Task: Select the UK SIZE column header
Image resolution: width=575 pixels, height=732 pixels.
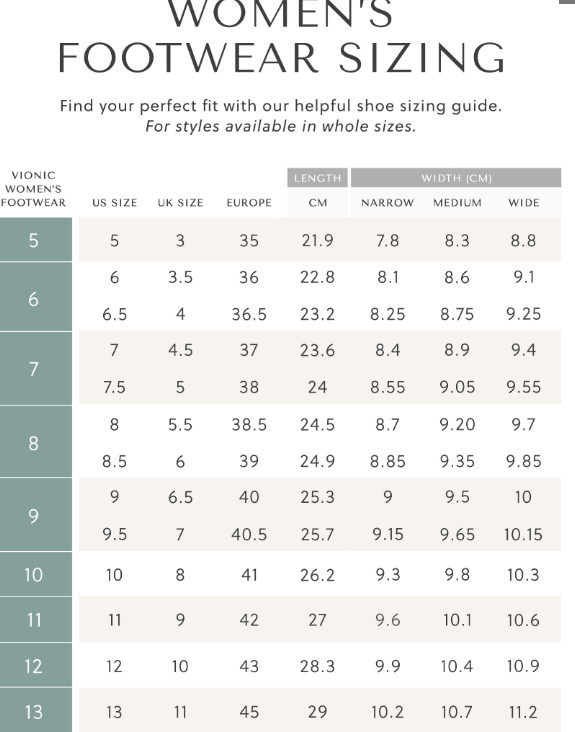Action: [x=180, y=203]
